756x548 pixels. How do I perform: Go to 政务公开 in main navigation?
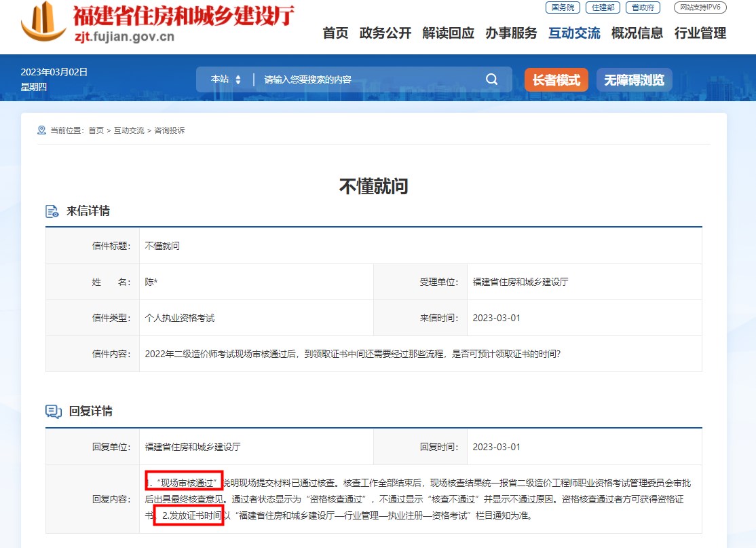(385, 33)
